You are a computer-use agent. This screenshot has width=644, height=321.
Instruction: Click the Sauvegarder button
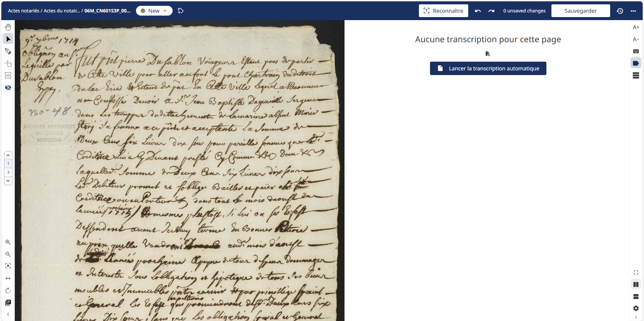(x=581, y=11)
